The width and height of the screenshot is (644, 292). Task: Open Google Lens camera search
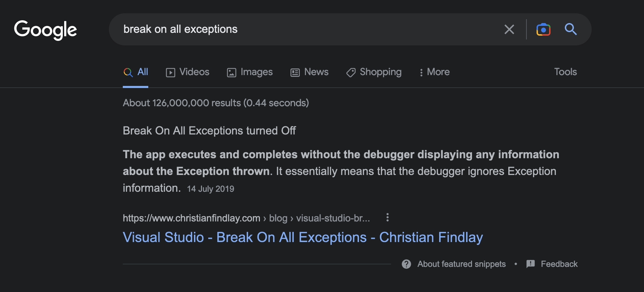point(543,29)
